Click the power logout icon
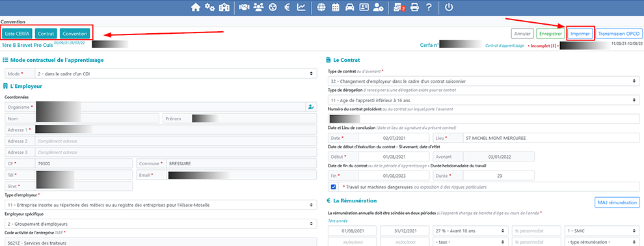Image resolution: width=644 pixels, height=246 pixels. point(448,7)
